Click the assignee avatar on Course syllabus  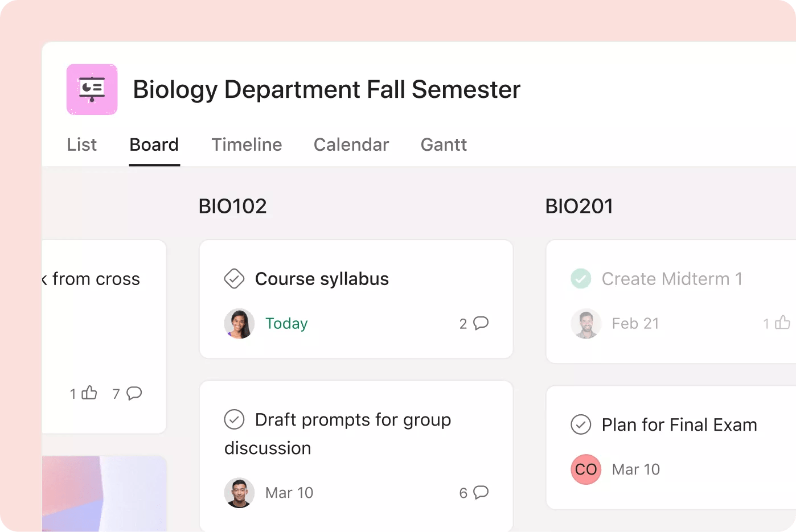coord(240,323)
